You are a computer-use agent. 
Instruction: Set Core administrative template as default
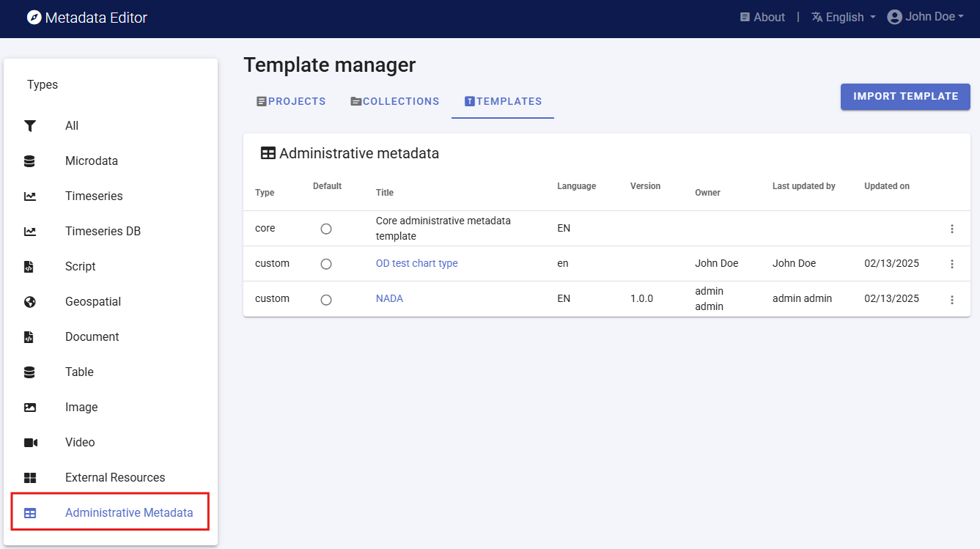click(326, 229)
